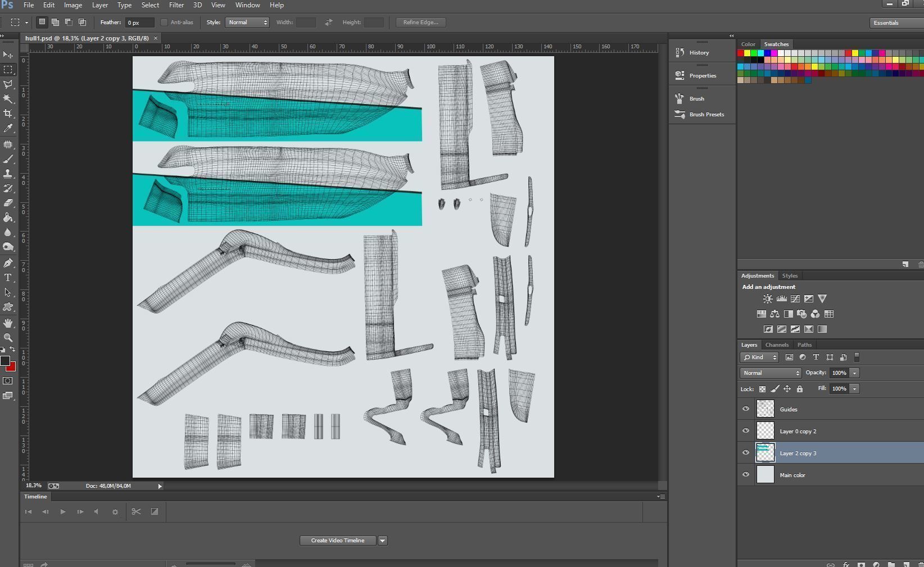Click Curves adjustment icon
Screen dimensions: 924x567
(795, 299)
